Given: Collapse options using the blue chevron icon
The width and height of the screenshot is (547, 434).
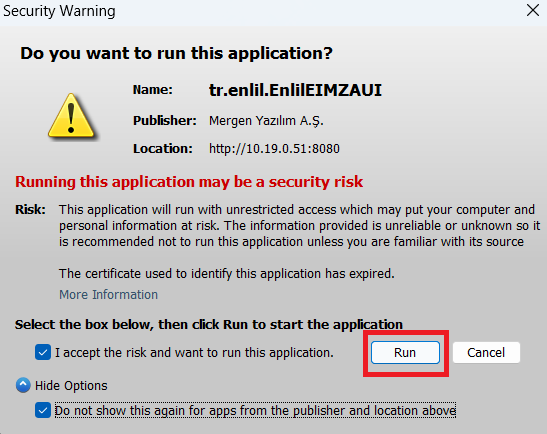Looking at the screenshot, I should pyautogui.click(x=23, y=385).
